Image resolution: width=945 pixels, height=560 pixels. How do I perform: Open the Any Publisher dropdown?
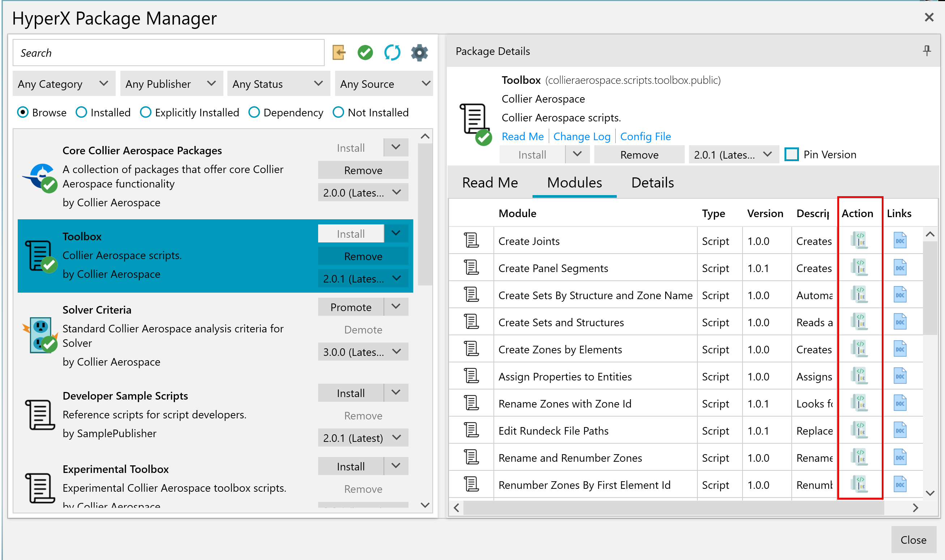(x=171, y=84)
